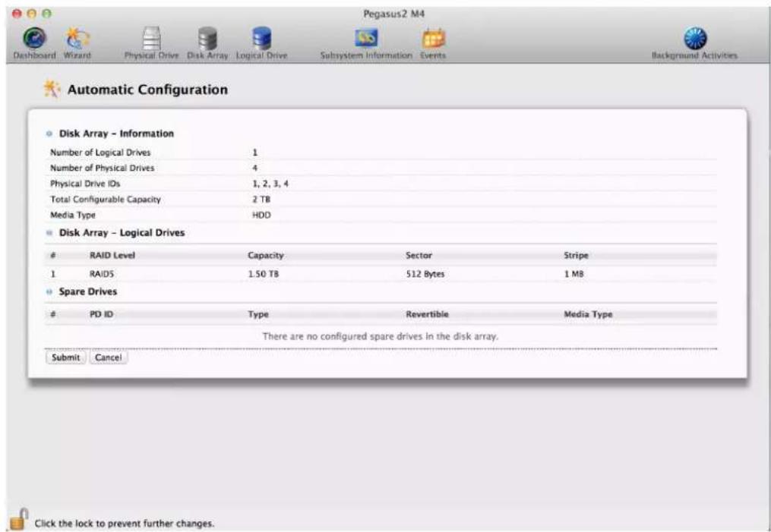Click the Capacity column header
The image size is (771, 532).
(x=266, y=256)
